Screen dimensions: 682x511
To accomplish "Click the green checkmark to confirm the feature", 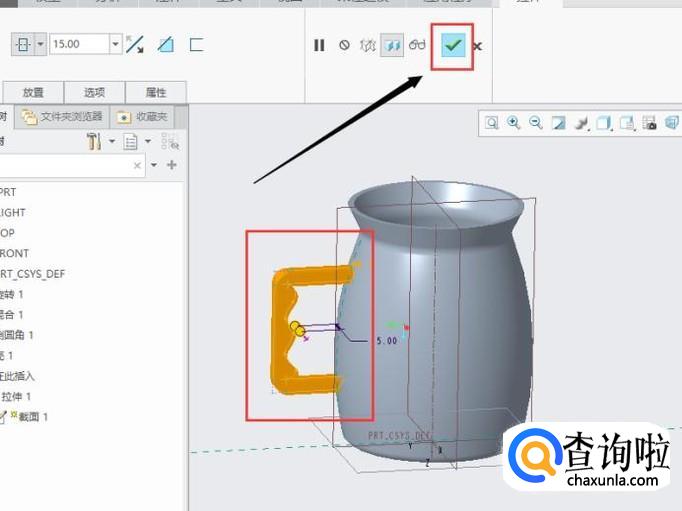I will click(x=453, y=45).
